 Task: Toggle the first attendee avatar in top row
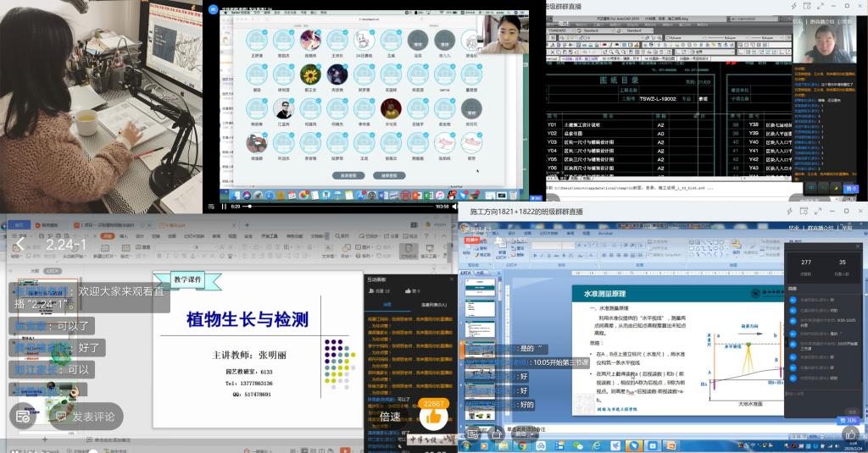[x=257, y=39]
